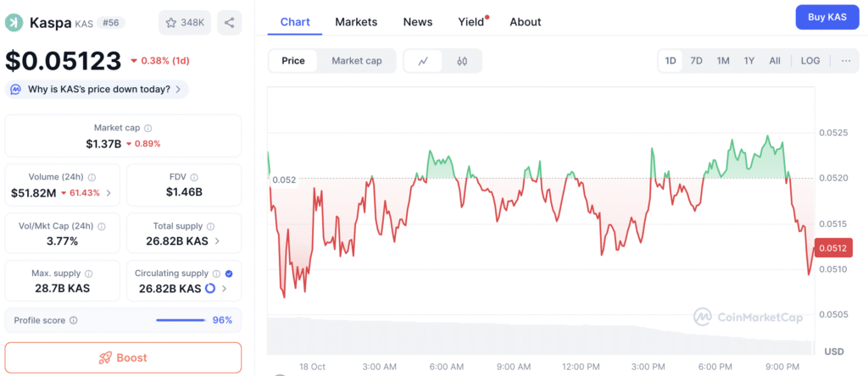Click the Profile score info icon

coord(74,320)
